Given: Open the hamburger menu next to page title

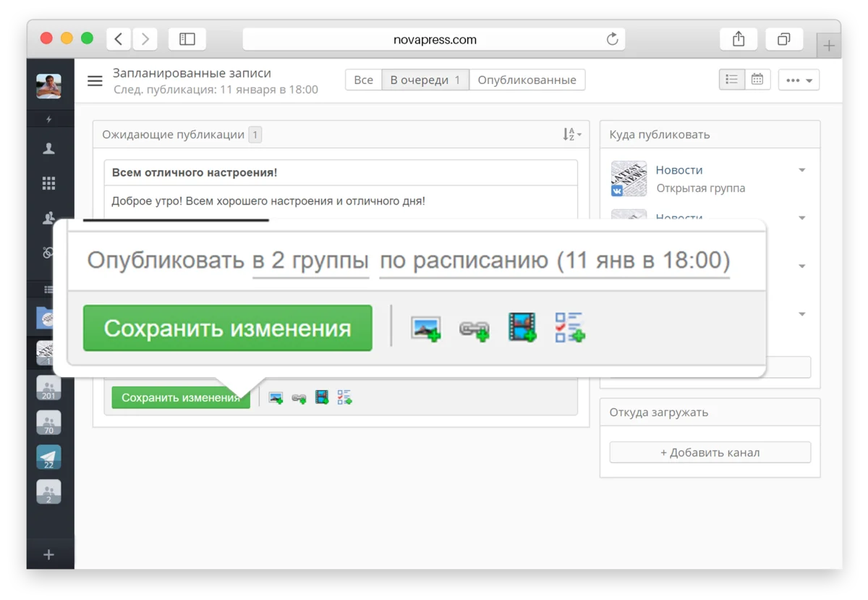Looking at the screenshot, I should point(95,80).
